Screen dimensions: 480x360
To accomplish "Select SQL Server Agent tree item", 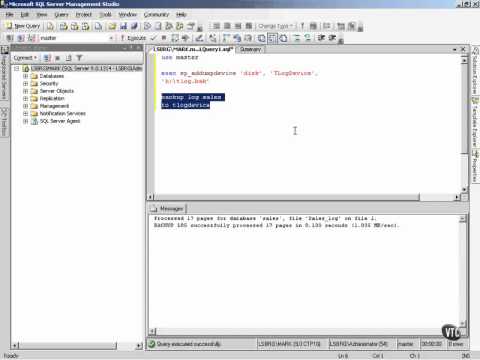I will 60,121.
